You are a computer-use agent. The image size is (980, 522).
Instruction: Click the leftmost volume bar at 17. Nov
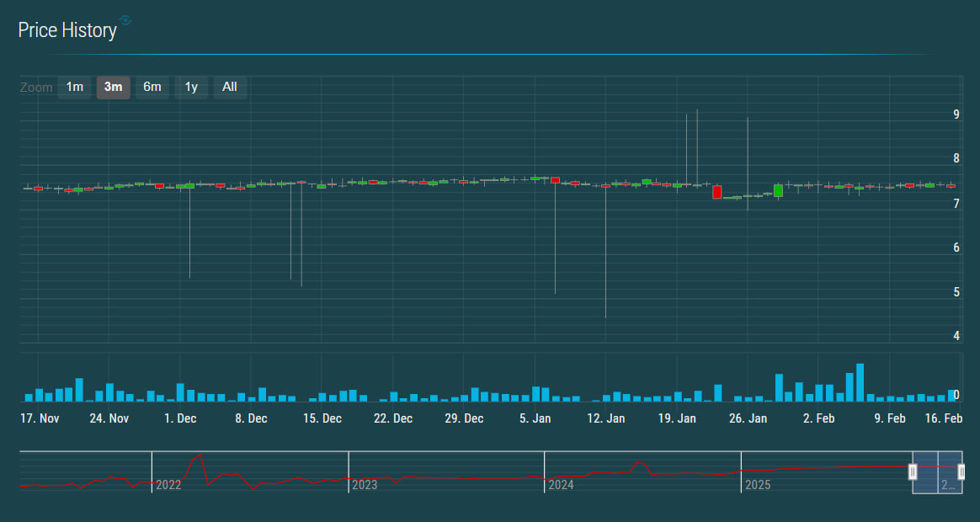click(29, 397)
